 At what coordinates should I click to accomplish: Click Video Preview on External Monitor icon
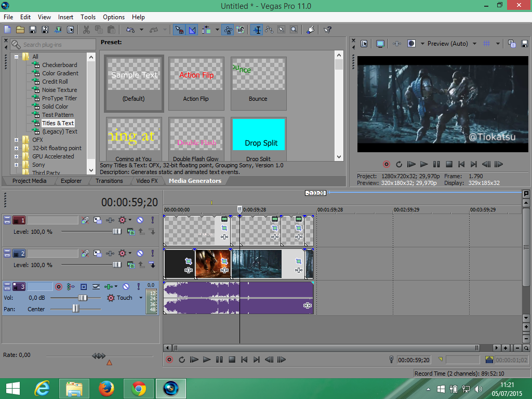(380, 44)
